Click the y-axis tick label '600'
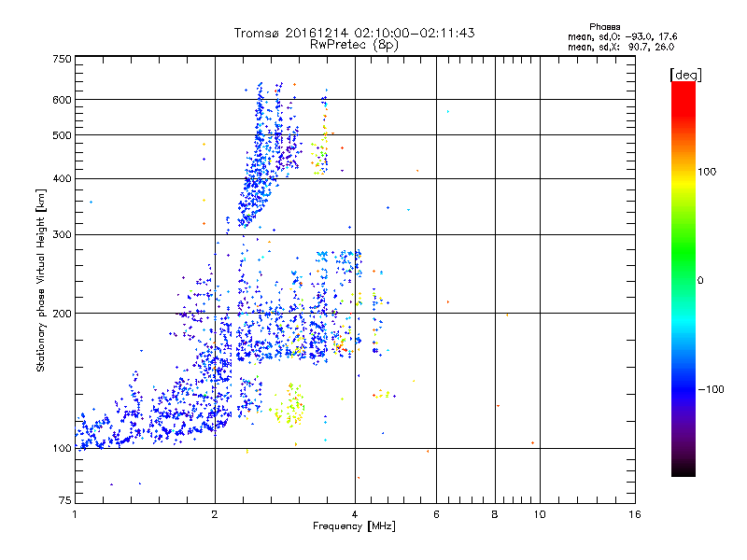Screen dimensions: 747x560 (x=62, y=100)
